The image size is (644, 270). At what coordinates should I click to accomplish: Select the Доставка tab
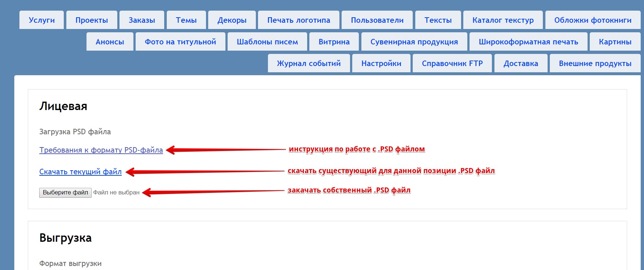click(x=521, y=63)
